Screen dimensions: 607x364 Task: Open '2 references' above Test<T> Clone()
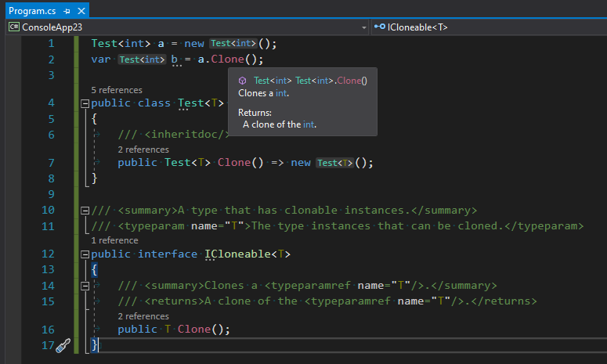(143, 150)
